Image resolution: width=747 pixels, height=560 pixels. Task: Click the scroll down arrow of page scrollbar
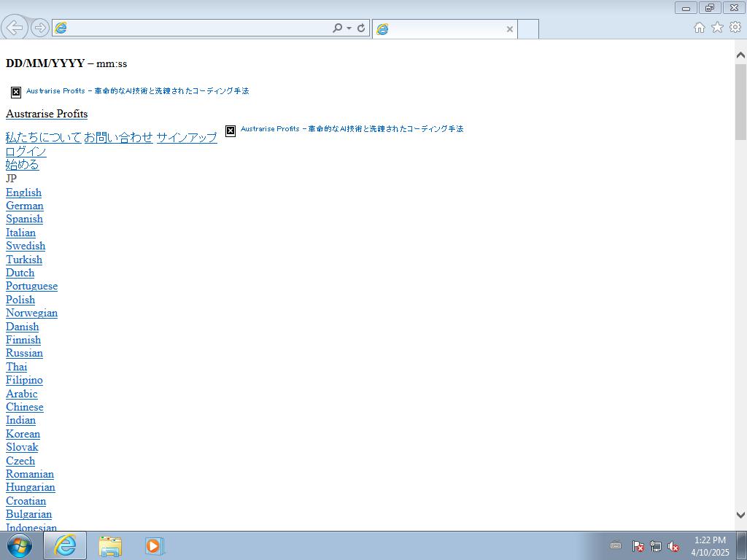tap(741, 515)
